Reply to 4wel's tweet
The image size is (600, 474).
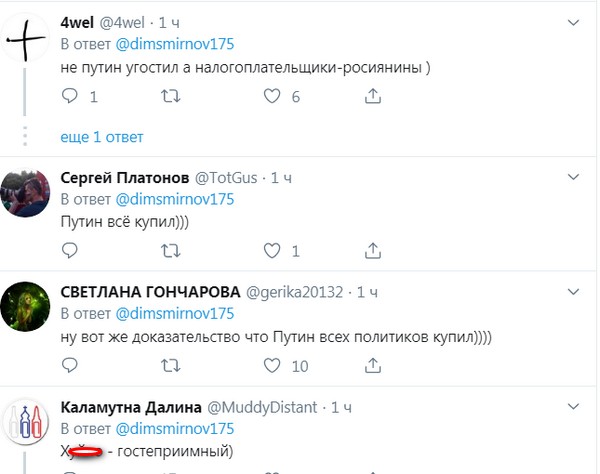click(x=70, y=97)
